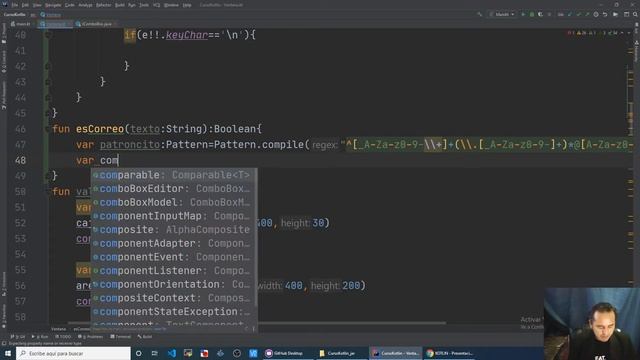Open the Refactor menu
The height and width of the screenshot is (360, 640).
(104, 5)
